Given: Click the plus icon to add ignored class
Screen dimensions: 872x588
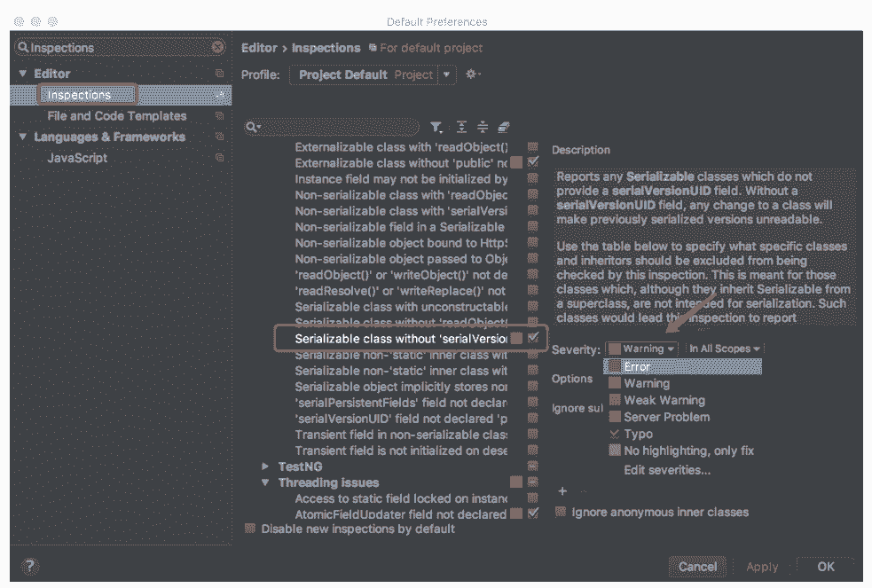Looking at the screenshot, I should coord(562,490).
